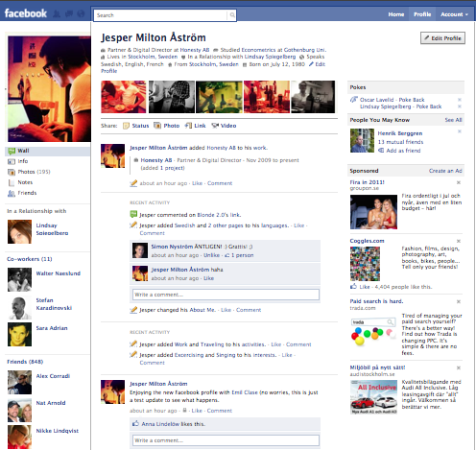Screen dimensions: 476x450
Task: Click Like on Coggles.com ad
Action: point(365,287)
